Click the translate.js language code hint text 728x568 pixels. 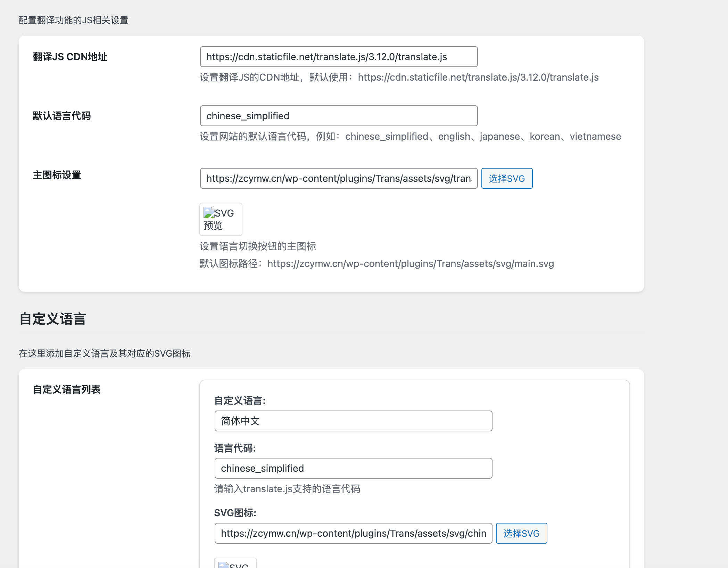(x=287, y=489)
